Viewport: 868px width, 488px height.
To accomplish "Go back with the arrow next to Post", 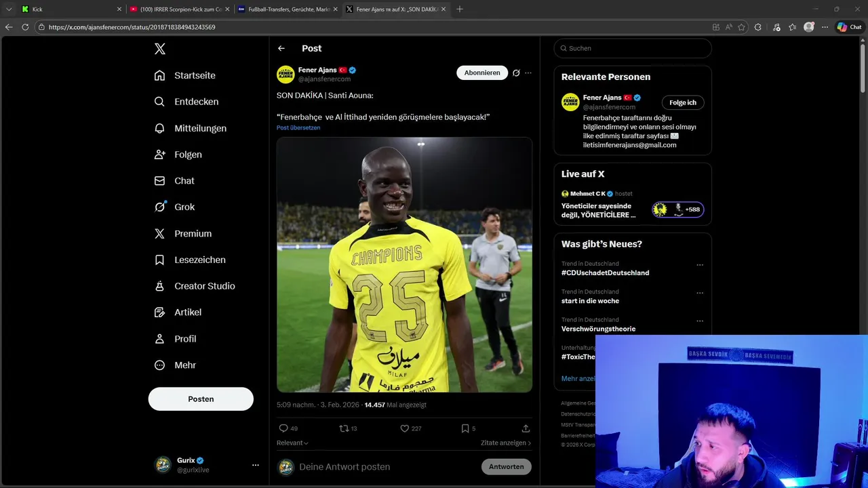I will 281,48.
